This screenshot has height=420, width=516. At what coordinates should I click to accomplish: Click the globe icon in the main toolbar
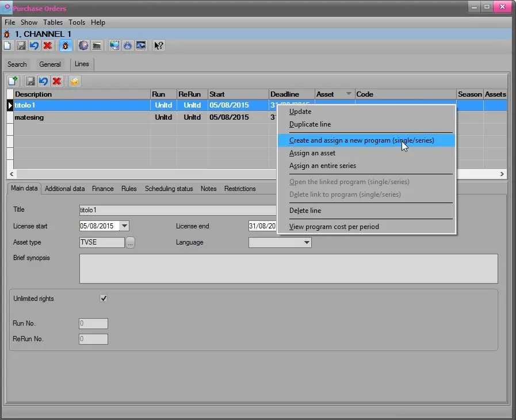tap(83, 46)
